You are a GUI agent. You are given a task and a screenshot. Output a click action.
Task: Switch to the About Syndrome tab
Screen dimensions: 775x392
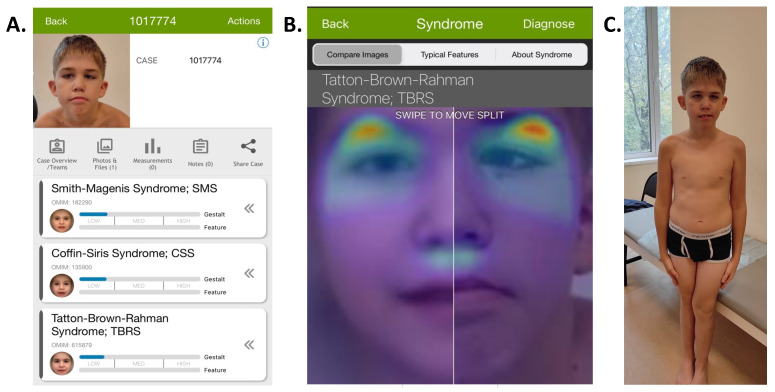(542, 55)
